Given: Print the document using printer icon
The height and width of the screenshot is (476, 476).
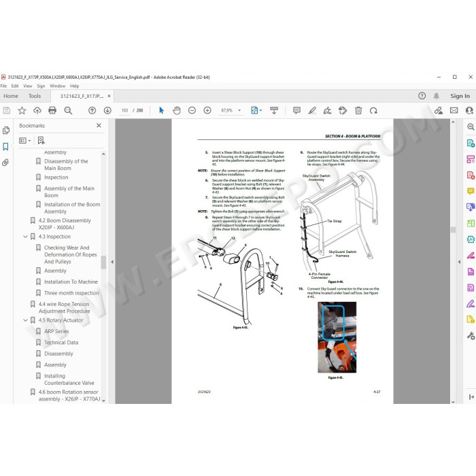Looking at the screenshot, I should tap(52, 110).
